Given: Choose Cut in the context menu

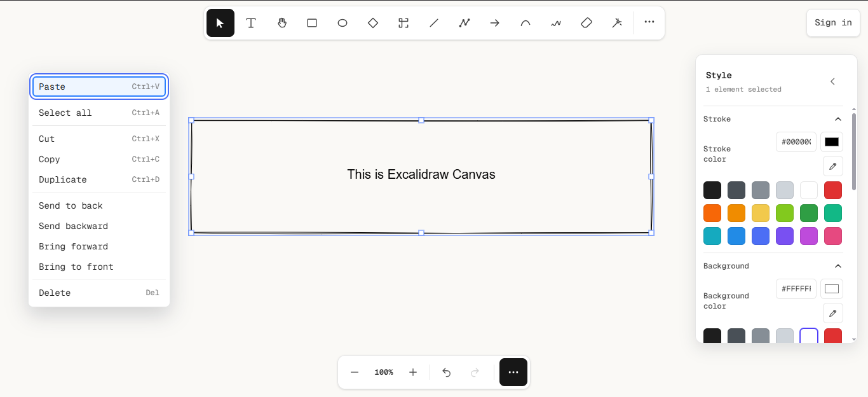Looking at the screenshot, I should click(x=99, y=139).
